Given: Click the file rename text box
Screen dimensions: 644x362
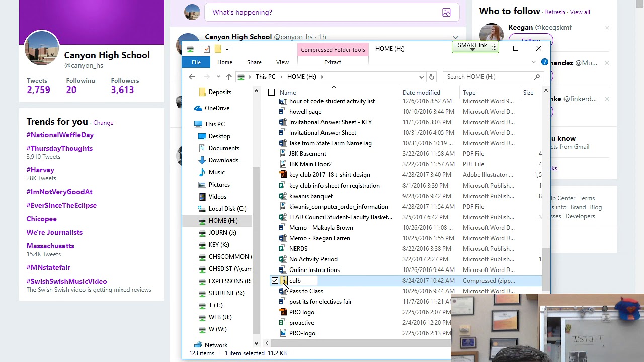Looking at the screenshot, I should click(x=302, y=281).
